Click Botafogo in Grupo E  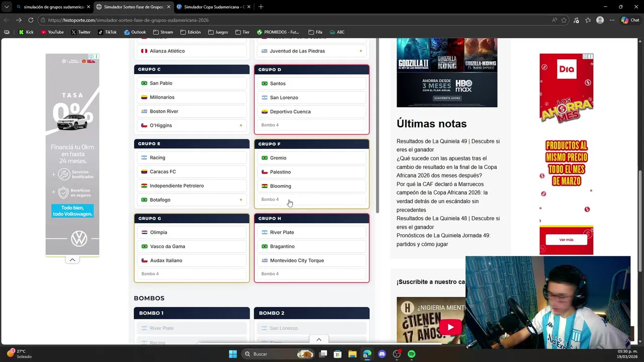point(192,200)
